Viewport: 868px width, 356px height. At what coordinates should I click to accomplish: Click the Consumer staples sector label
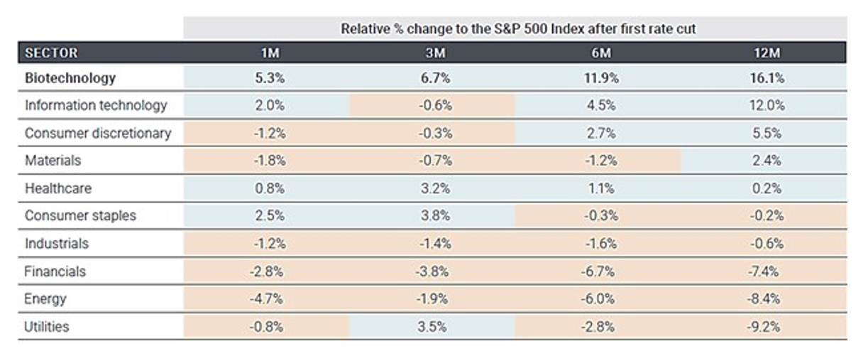pyautogui.click(x=80, y=215)
